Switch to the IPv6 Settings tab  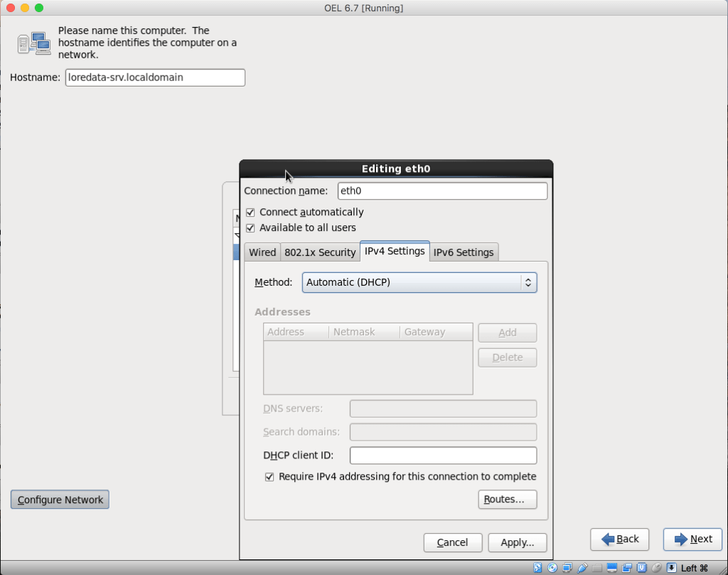click(464, 252)
